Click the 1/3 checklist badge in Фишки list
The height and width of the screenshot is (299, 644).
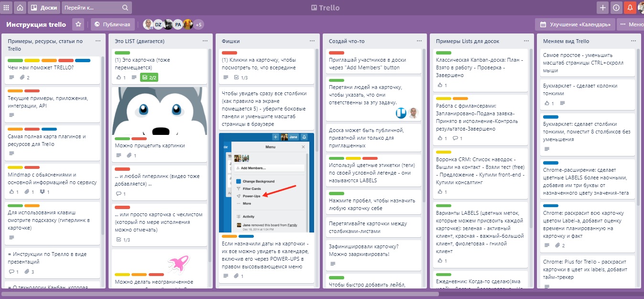click(240, 78)
